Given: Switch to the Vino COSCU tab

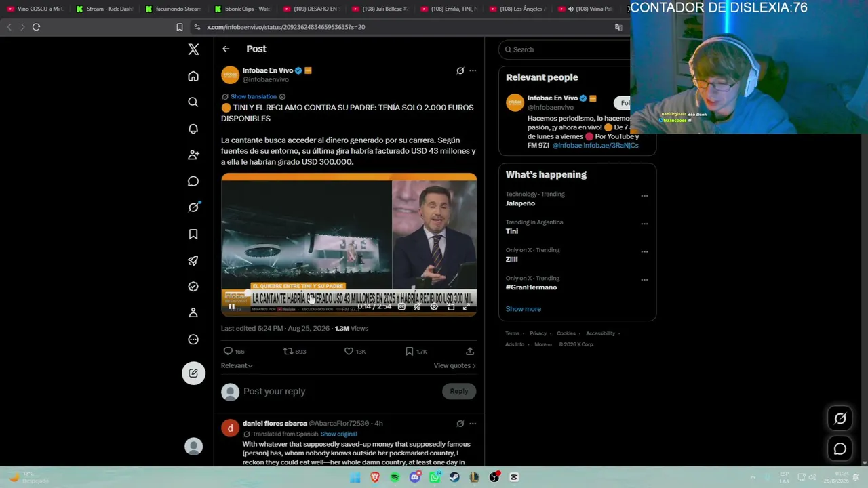Looking at the screenshot, I should [35, 9].
